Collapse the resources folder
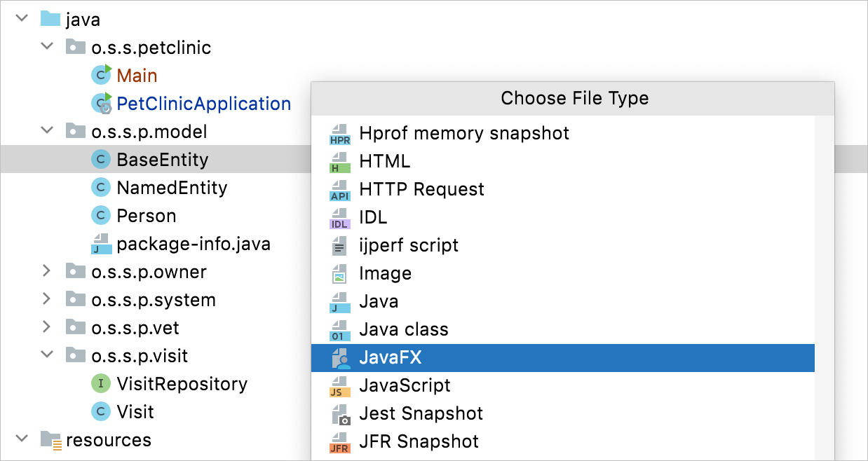 tap(21, 439)
